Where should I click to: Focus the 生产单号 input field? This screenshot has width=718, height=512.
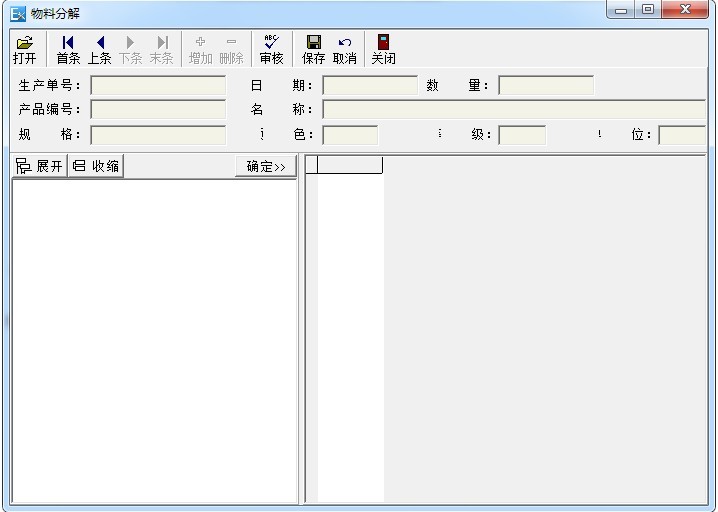click(158, 85)
